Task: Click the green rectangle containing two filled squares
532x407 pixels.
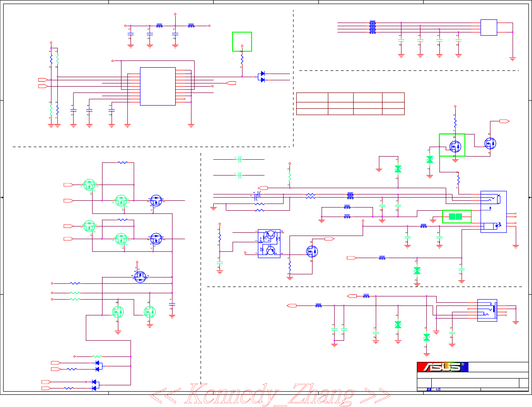Action: click(x=457, y=217)
